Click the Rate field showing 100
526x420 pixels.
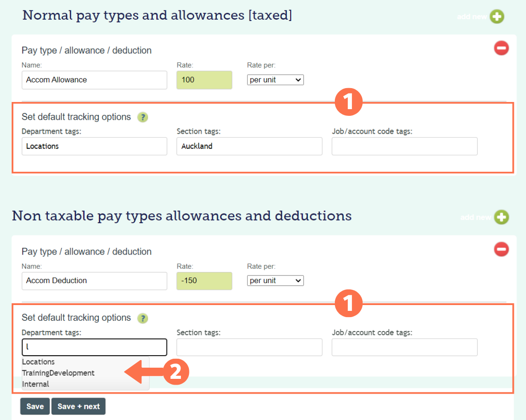click(204, 80)
